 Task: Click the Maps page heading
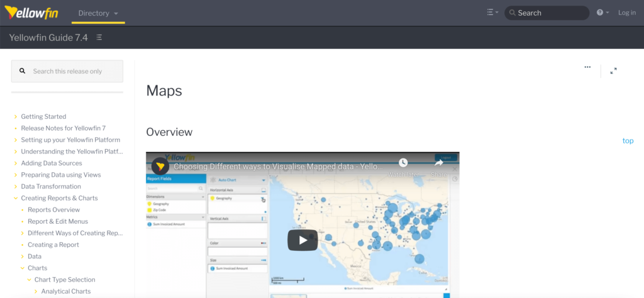pyautogui.click(x=164, y=91)
